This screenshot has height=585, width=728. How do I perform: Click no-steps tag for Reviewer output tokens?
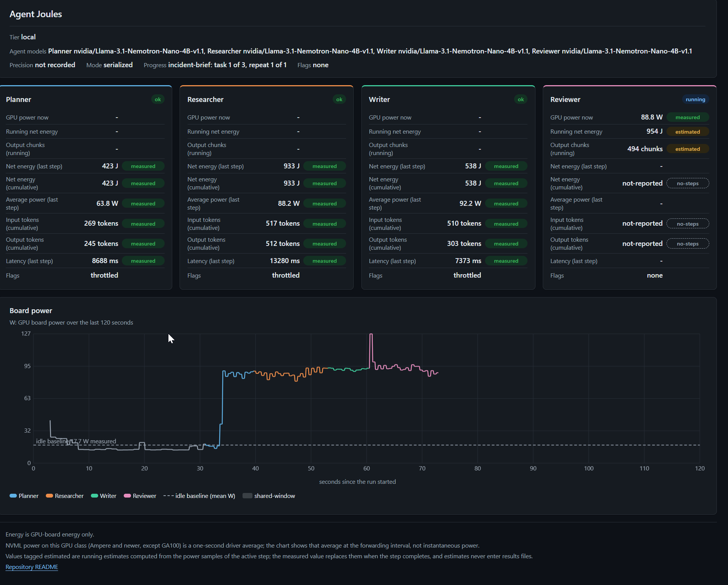click(x=688, y=244)
